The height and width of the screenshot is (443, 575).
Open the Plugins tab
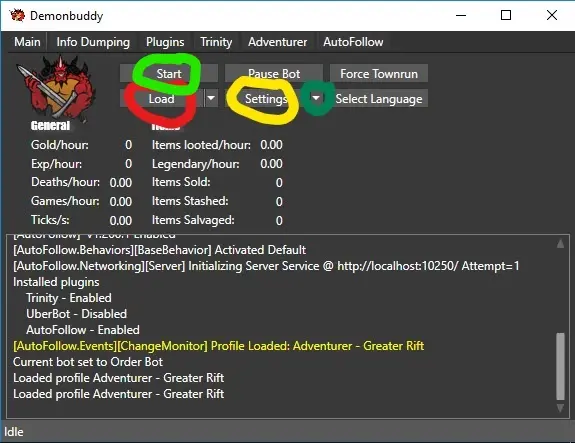(x=165, y=42)
